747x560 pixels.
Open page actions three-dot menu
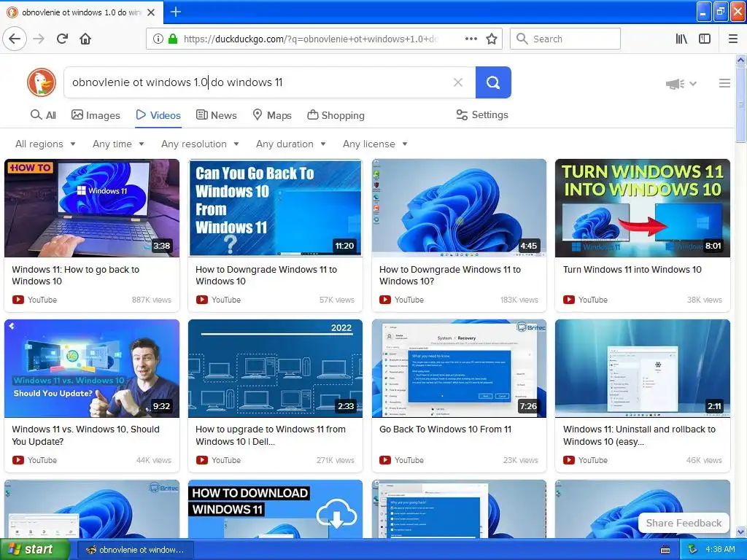pyautogui.click(x=471, y=39)
